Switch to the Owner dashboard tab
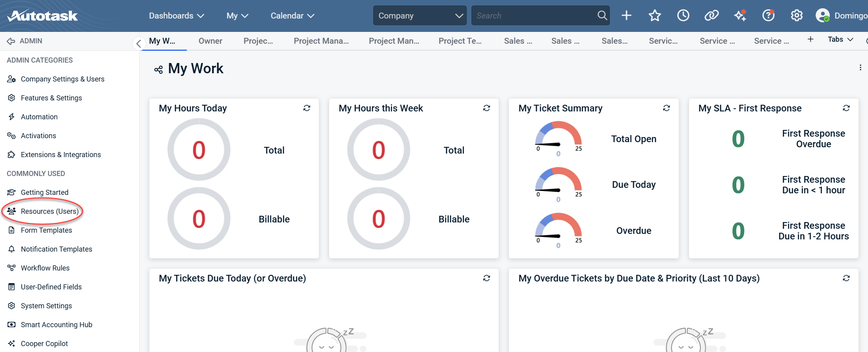This screenshot has height=352, width=868. 210,41
